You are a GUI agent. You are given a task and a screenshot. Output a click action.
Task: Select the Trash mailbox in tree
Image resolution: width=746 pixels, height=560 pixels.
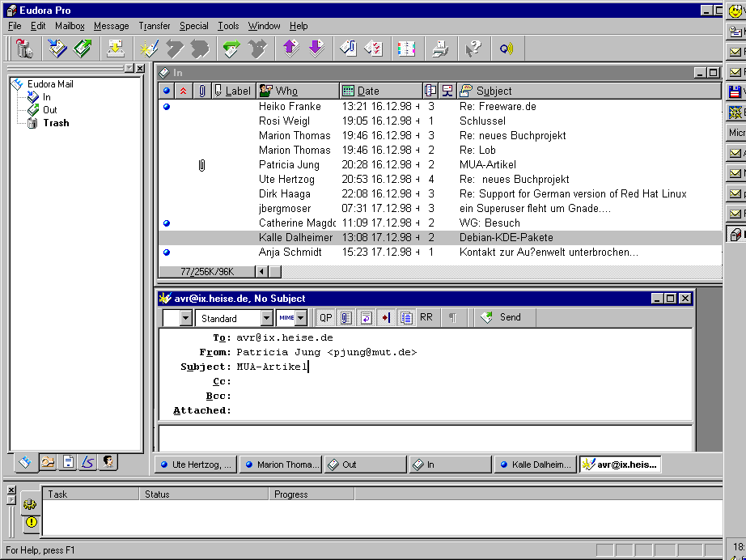(56, 123)
